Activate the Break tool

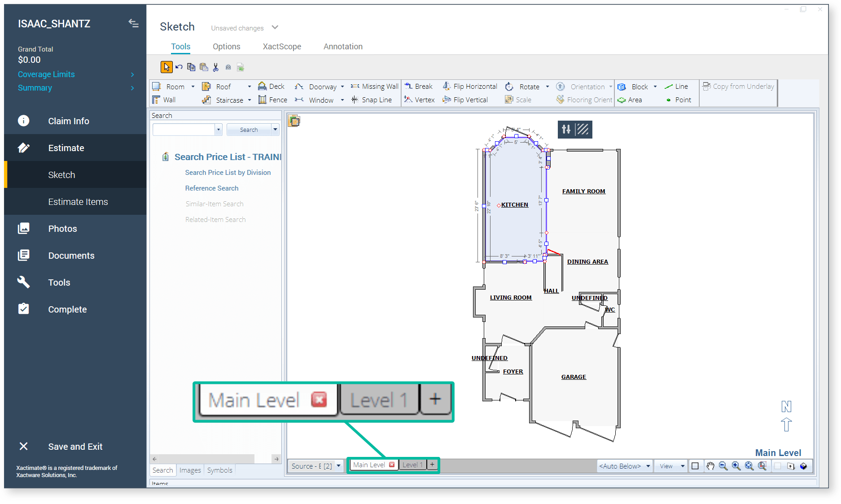419,86
